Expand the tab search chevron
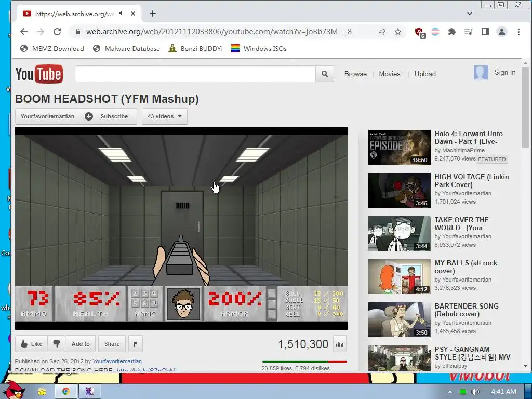 470,14
